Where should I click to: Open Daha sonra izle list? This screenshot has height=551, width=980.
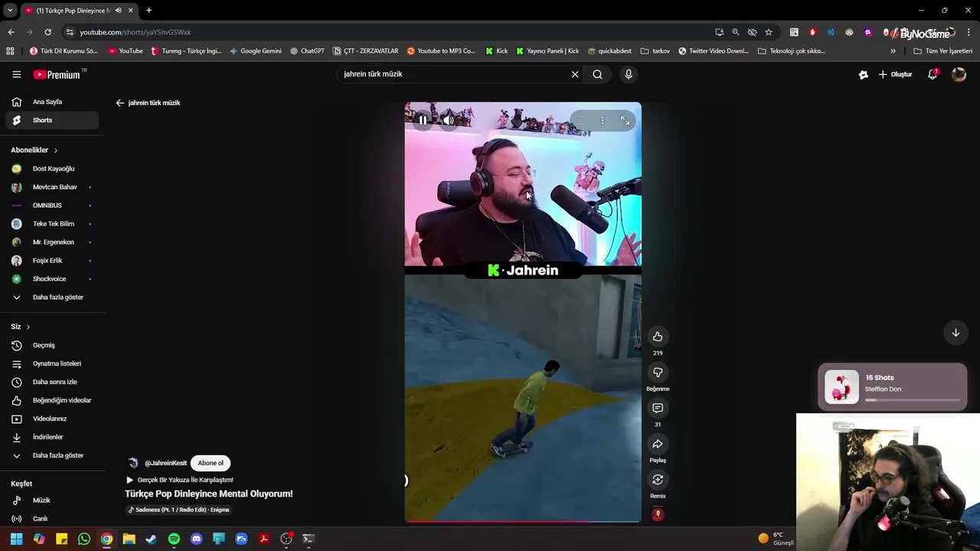pos(52,382)
